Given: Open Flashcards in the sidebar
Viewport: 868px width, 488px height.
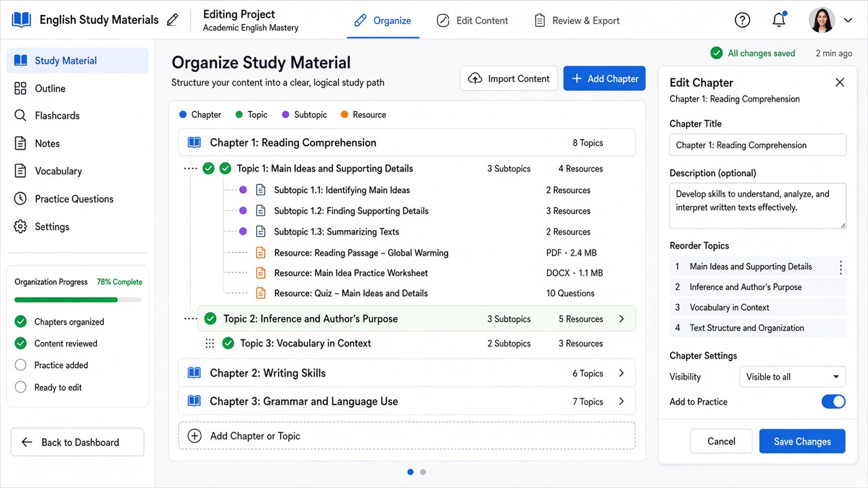Looking at the screenshot, I should pos(77,116).
